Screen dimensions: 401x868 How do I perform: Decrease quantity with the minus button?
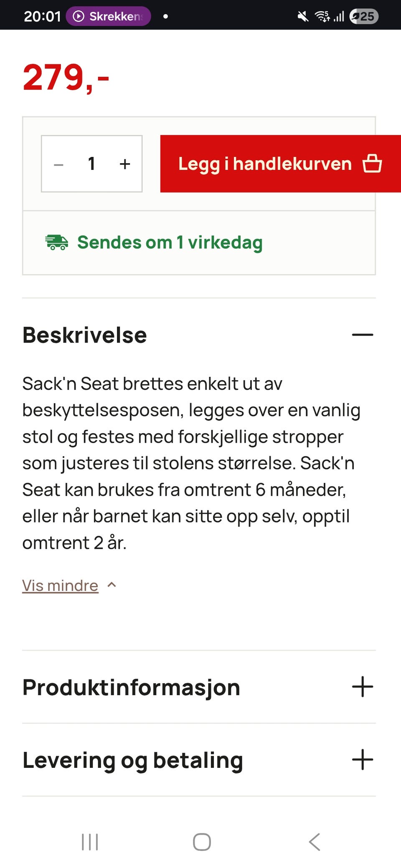tap(58, 164)
